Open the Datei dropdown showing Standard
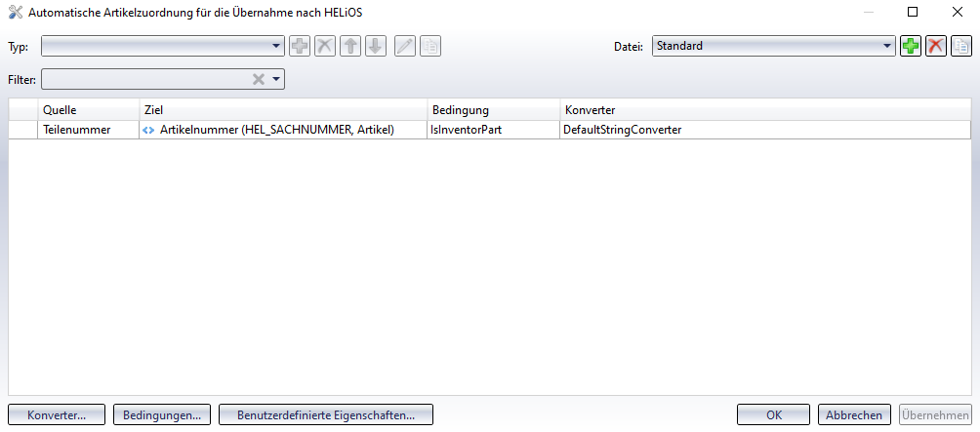Image resolution: width=980 pixels, height=432 pixels. [x=774, y=46]
